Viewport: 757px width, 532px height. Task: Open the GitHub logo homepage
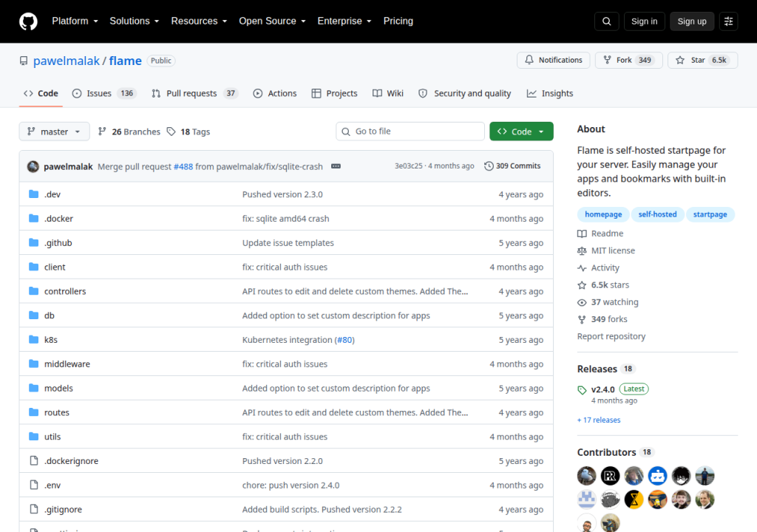click(28, 21)
